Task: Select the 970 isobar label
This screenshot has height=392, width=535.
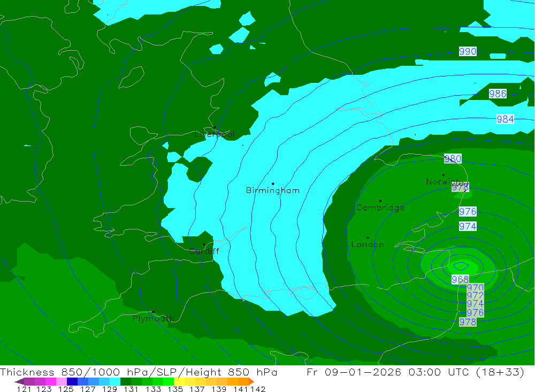Action: [475, 287]
